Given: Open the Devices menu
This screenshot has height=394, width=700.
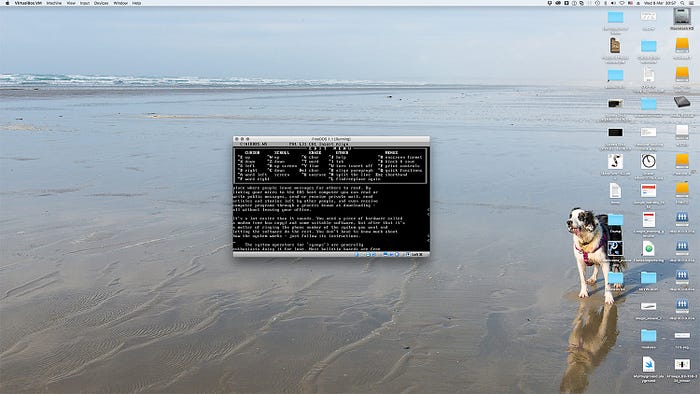Looking at the screenshot, I should (101, 3).
